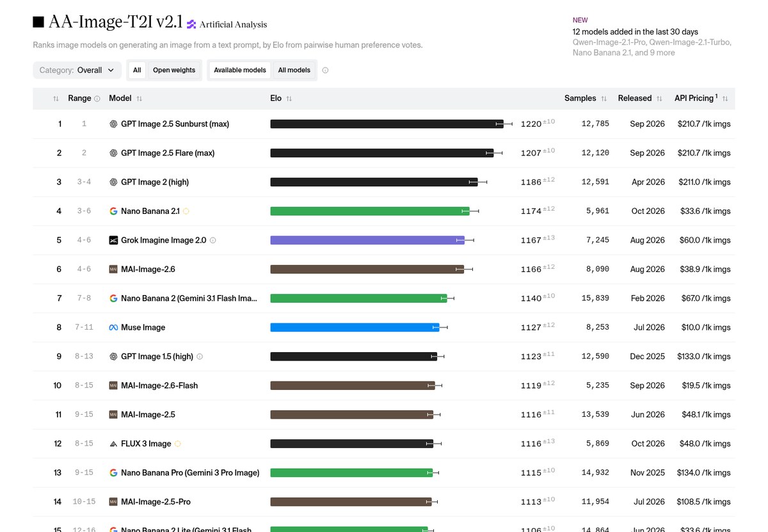This screenshot has height=532, width=768.
Task: Click the info icon beside All models
Action: tap(325, 70)
